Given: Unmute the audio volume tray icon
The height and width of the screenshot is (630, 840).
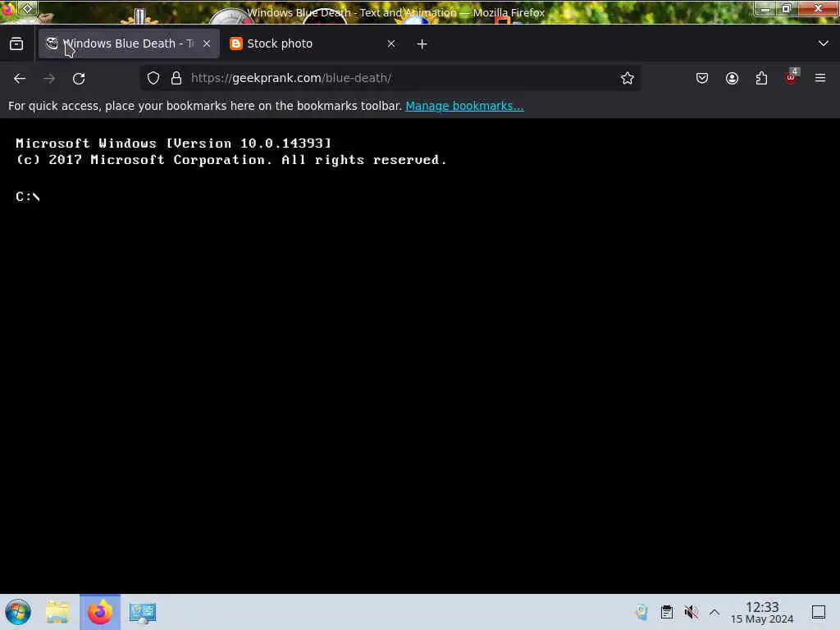Looking at the screenshot, I should click(691, 612).
